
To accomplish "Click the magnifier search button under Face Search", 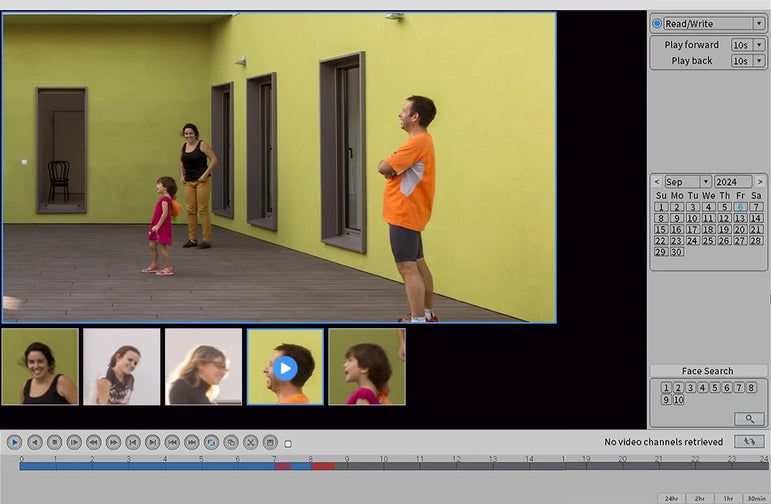I will click(x=747, y=419).
